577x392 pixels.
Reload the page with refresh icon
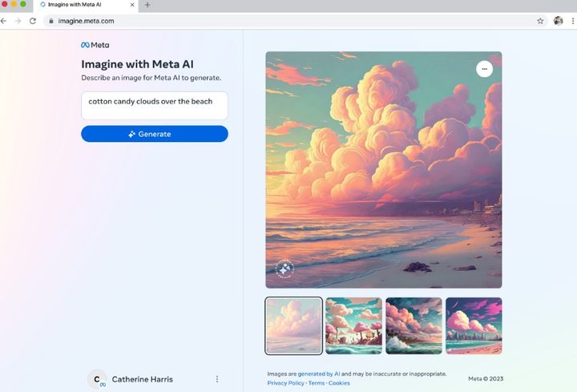click(33, 21)
